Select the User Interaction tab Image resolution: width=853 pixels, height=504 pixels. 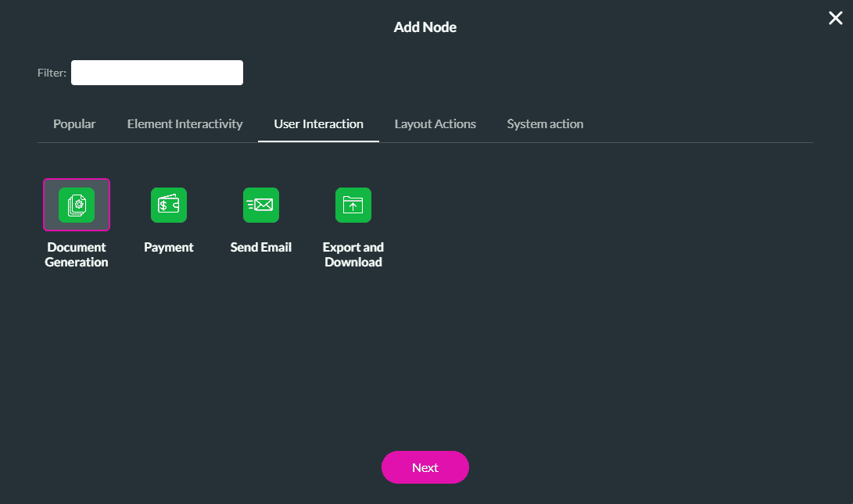pos(318,123)
